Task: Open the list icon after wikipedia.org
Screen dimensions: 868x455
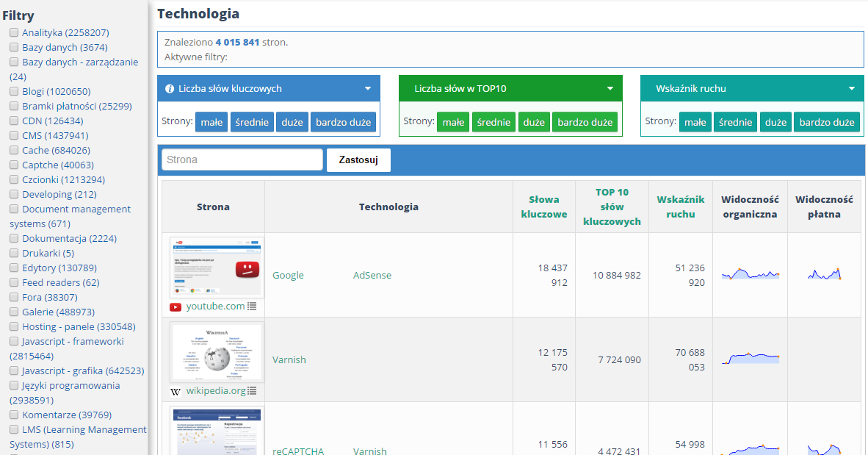Action: pos(252,391)
